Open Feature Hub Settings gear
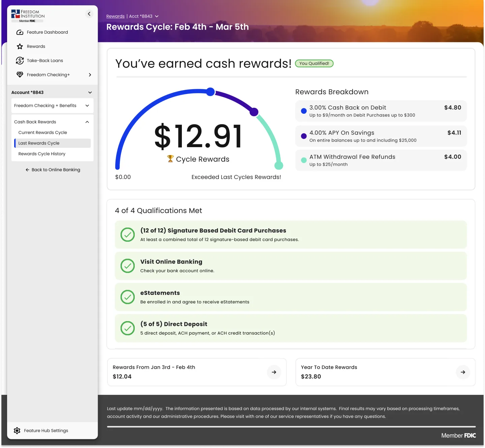Viewport: 485px width, 448px height. point(17,430)
